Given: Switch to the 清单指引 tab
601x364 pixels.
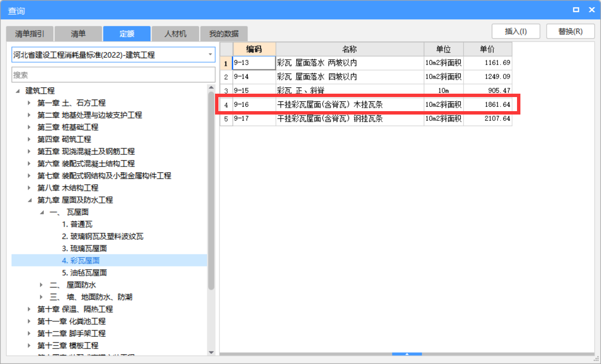Looking at the screenshot, I should tap(30, 34).
